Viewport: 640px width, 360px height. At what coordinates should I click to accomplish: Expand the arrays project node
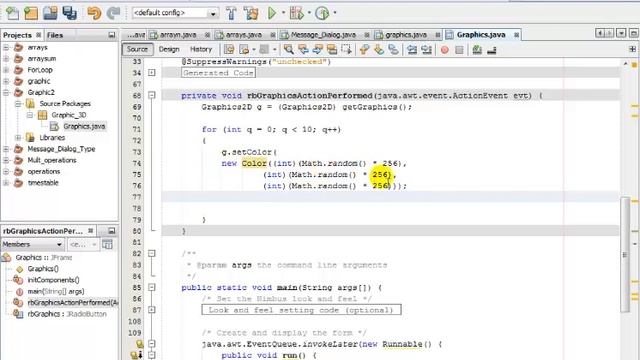(x=6, y=47)
